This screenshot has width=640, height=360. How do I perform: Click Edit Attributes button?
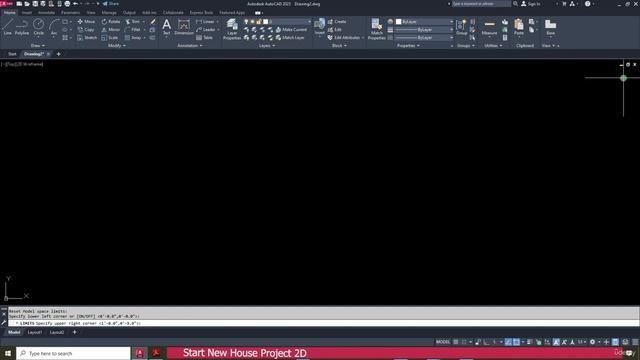pos(344,38)
